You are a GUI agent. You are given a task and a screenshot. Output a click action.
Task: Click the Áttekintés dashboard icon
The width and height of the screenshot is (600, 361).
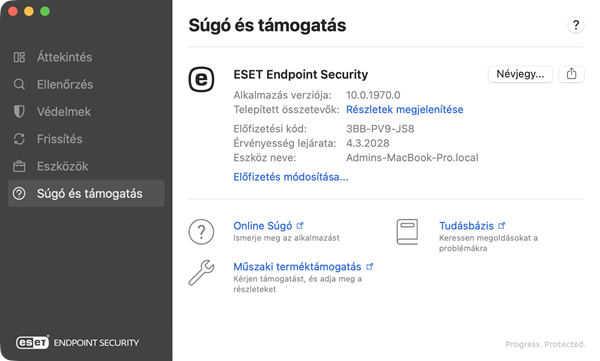coord(19,57)
